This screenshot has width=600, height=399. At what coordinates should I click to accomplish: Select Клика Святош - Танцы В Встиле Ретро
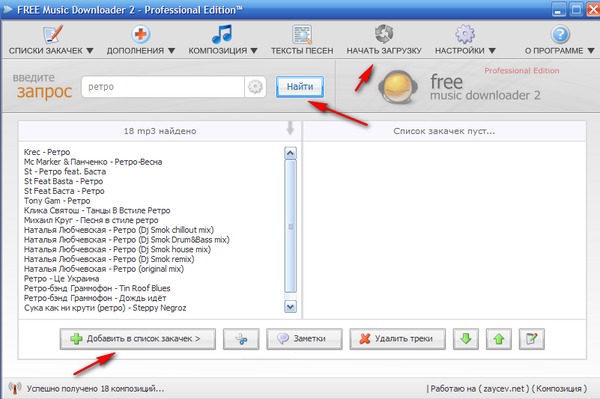pos(97,210)
